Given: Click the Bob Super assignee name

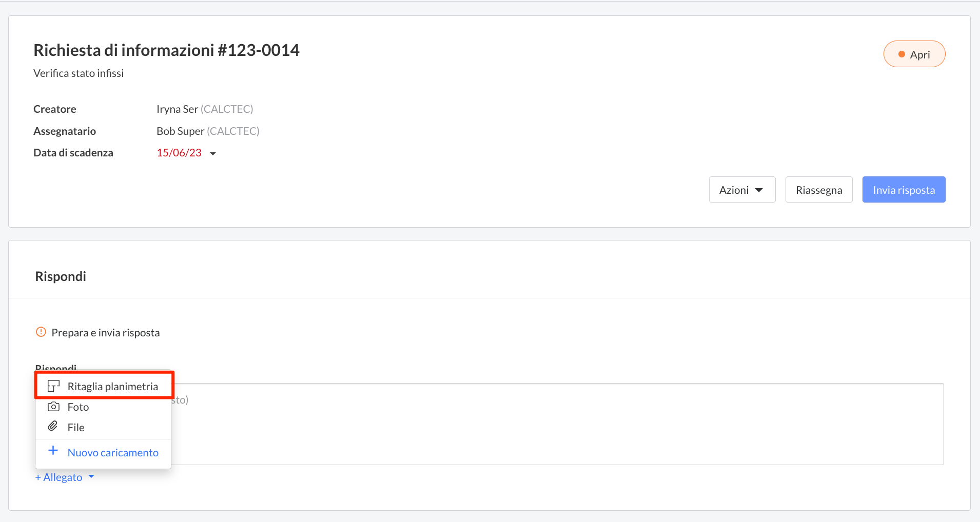Looking at the screenshot, I should pos(180,131).
